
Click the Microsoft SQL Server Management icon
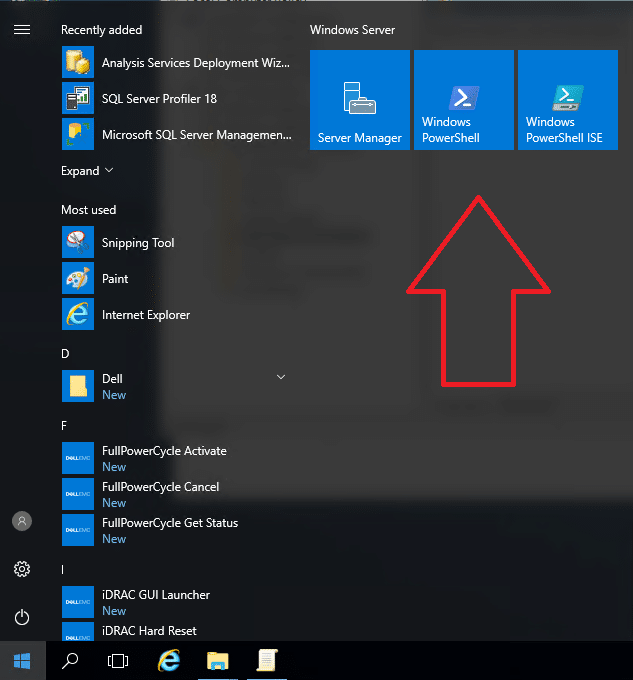[x=78, y=134]
